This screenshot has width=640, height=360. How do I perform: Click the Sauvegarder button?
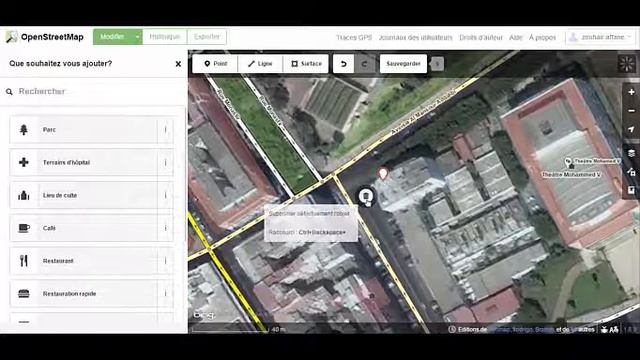(x=403, y=64)
